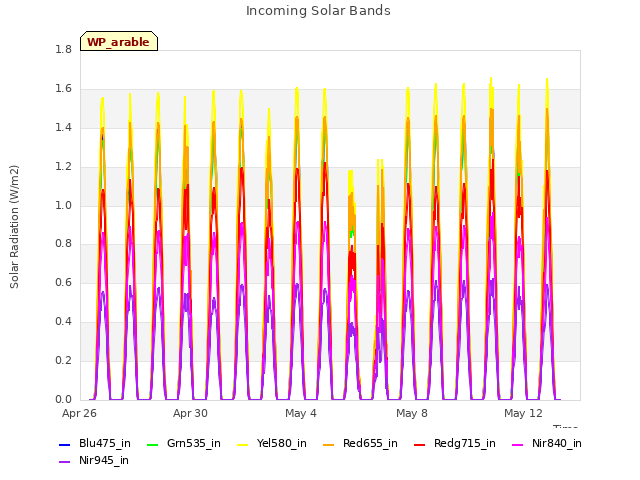The width and height of the screenshot is (640, 480).
Task: Click the Nir945_in legend color marker
Action: (x=64, y=462)
